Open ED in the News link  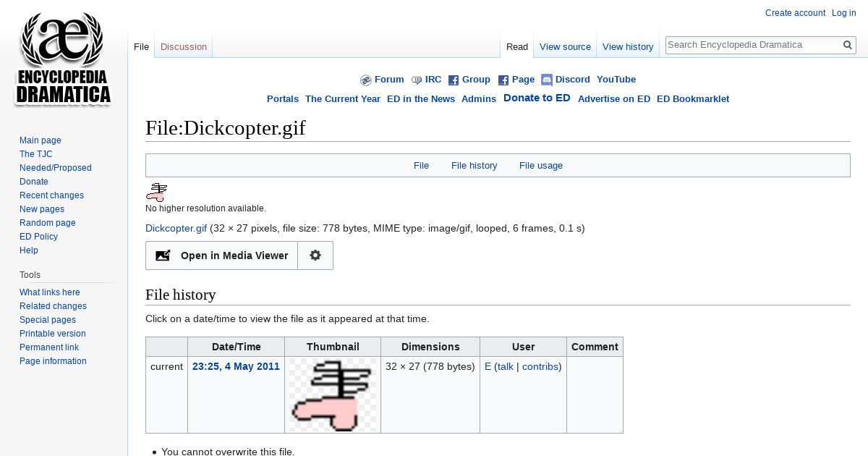click(421, 99)
